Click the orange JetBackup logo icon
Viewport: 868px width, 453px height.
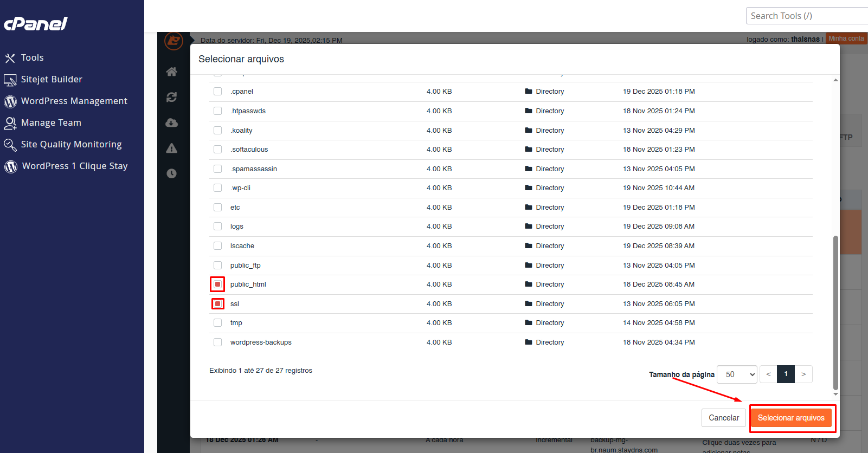(173, 41)
